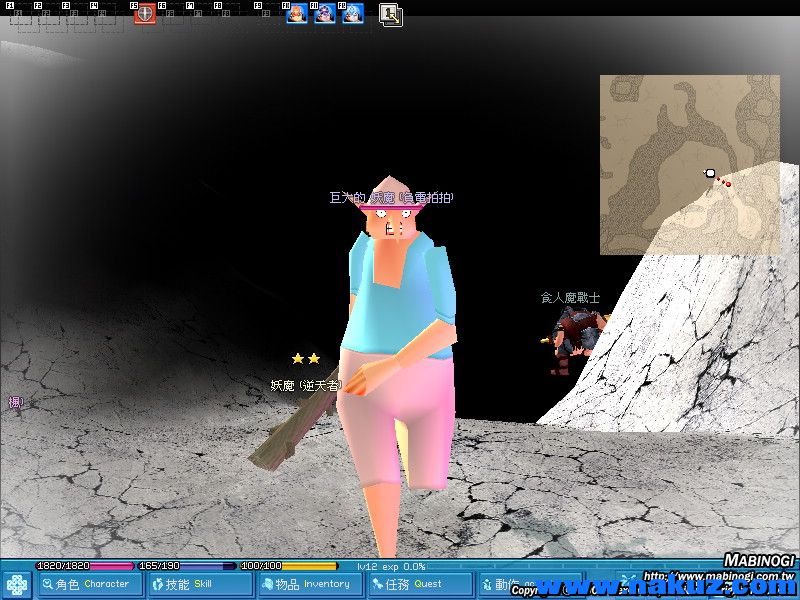Open the 物品 Inventory window
This screenshot has width=800, height=600.
(310, 584)
